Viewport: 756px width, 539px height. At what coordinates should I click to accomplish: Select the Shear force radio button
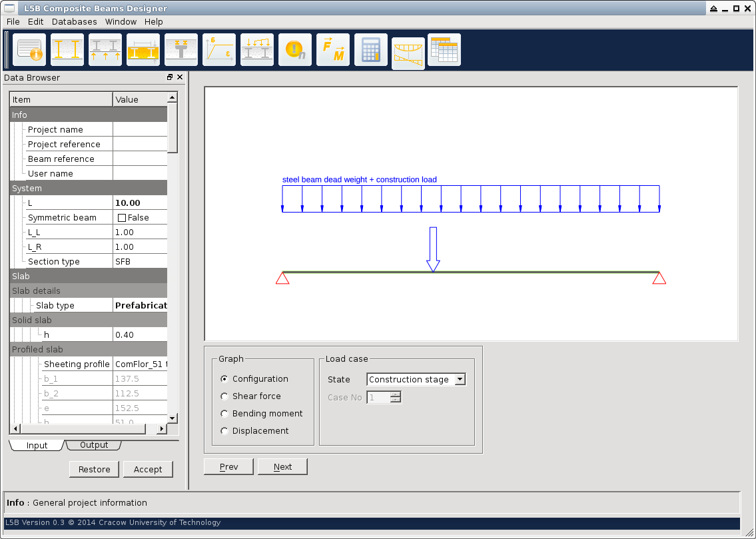[x=224, y=396]
